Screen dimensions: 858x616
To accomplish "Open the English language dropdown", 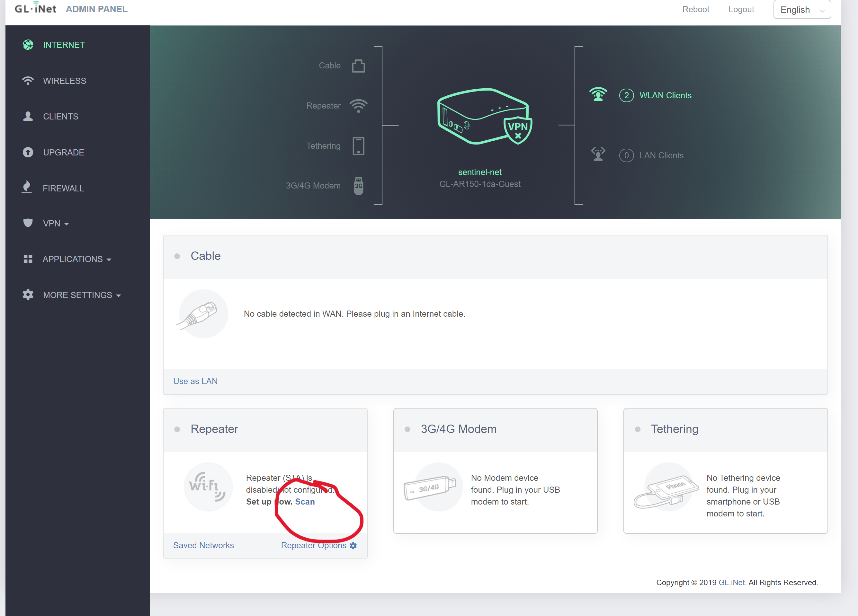I will click(x=802, y=9).
